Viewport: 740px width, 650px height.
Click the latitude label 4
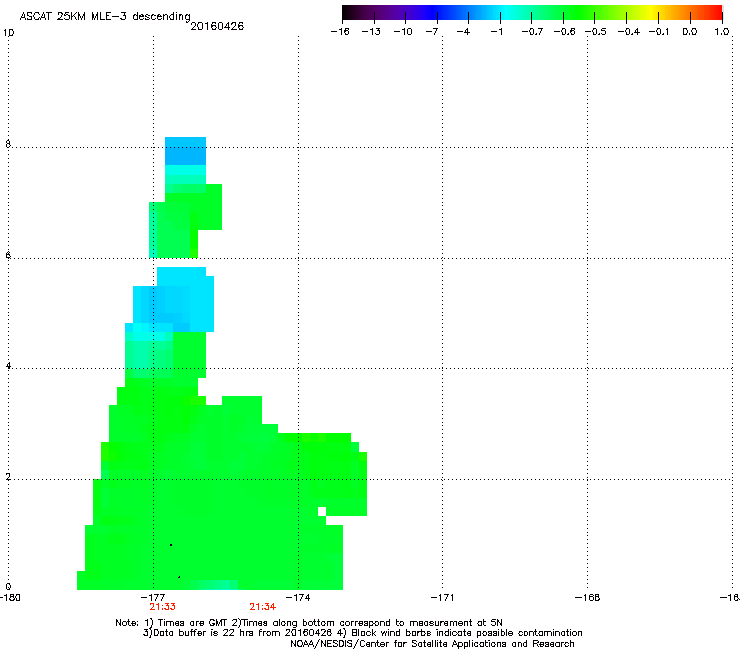[x=8, y=365]
